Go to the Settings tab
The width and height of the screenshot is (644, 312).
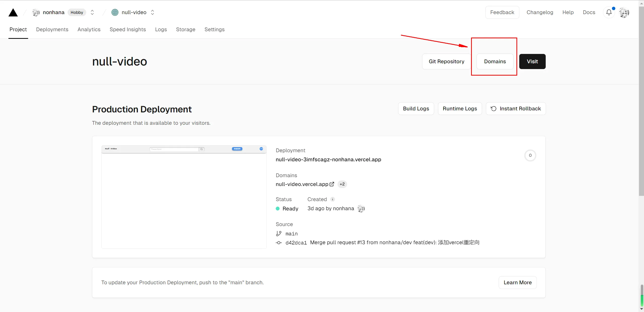pyautogui.click(x=214, y=29)
